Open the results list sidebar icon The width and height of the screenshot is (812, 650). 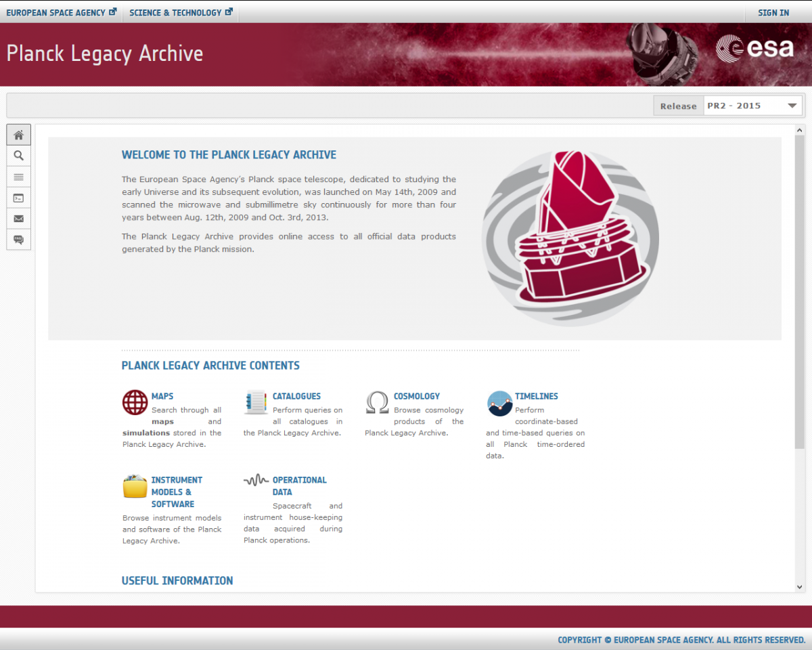(x=19, y=177)
